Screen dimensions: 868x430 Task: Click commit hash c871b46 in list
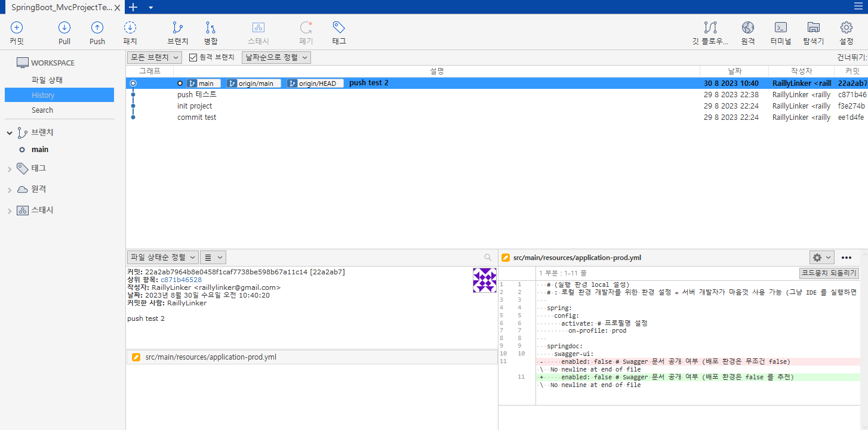[x=852, y=94]
